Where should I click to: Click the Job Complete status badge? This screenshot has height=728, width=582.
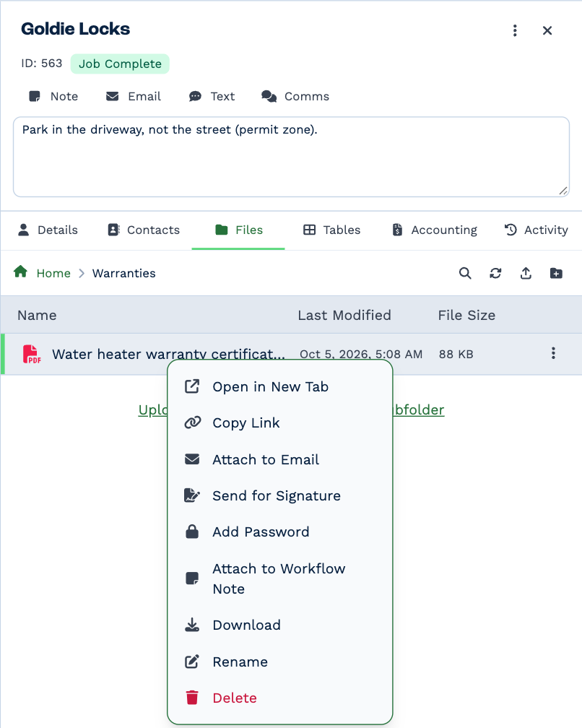(x=120, y=64)
